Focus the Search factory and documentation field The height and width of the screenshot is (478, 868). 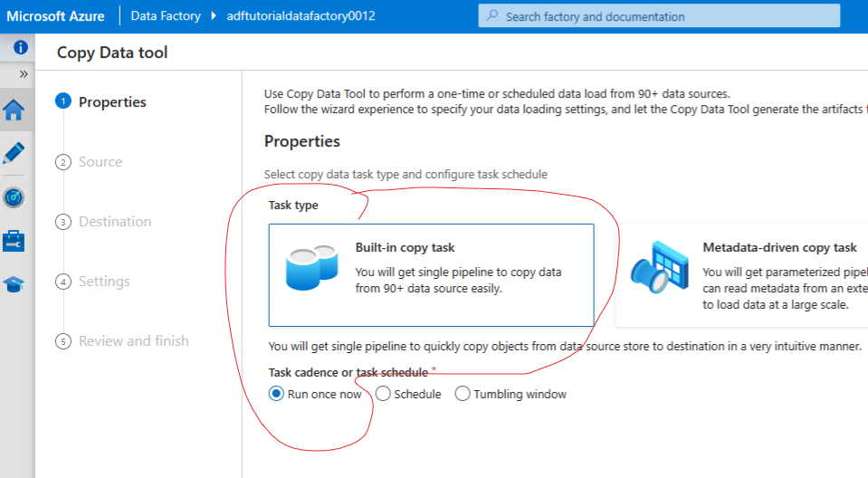click(x=659, y=16)
